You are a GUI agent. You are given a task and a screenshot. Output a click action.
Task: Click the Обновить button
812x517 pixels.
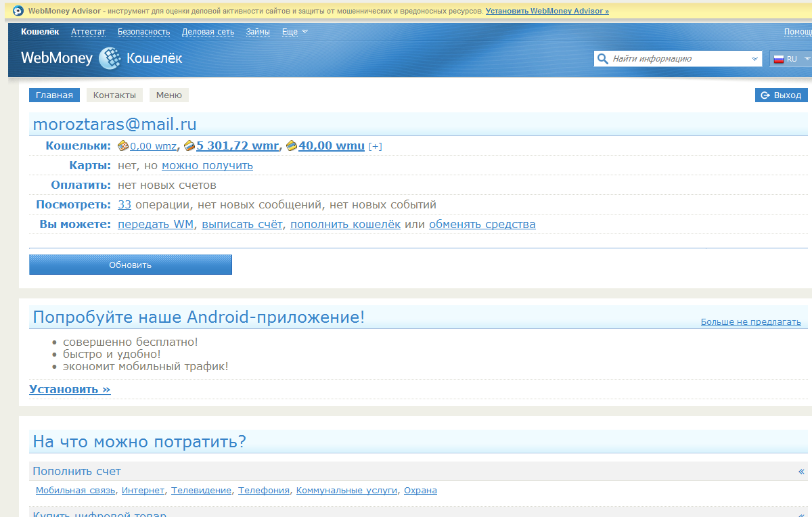pos(131,265)
